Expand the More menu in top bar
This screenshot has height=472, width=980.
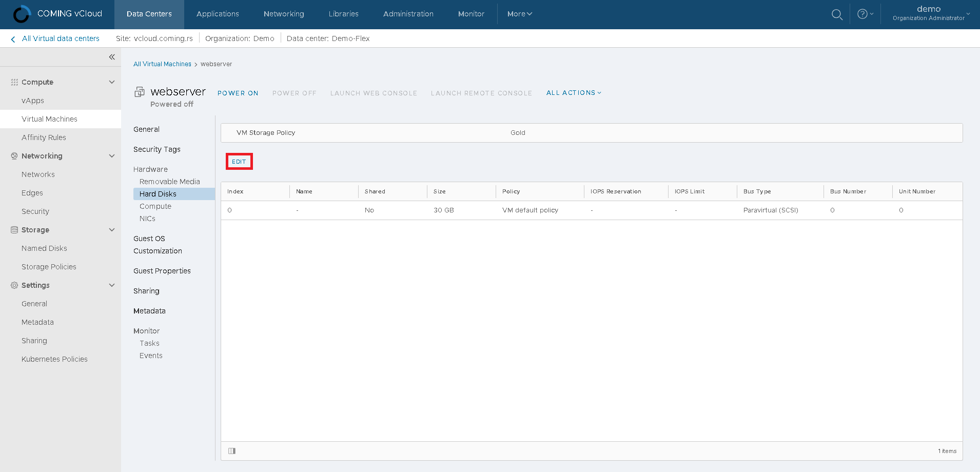click(x=519, y=14)
